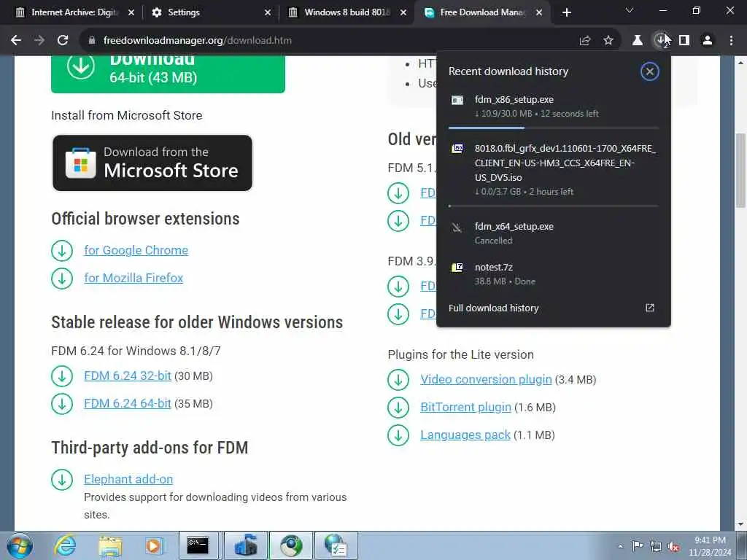Download FDM 6.24 64-bit link
The image size is (747, 560).
click(x=127, y=404)
